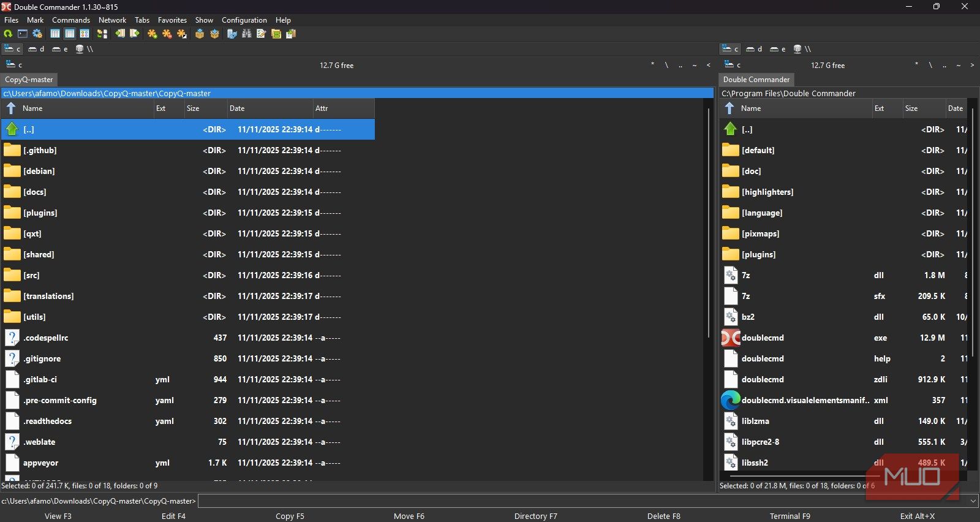This screenshot has width=980, height=522.
Task: Select the [highlighters] folder in right panel
Action: tap(844, 192)
